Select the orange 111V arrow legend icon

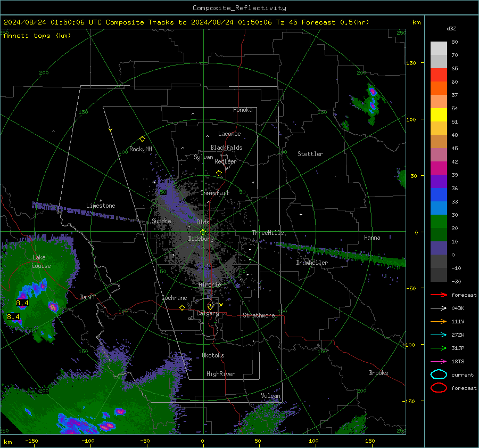pos(439,321)
